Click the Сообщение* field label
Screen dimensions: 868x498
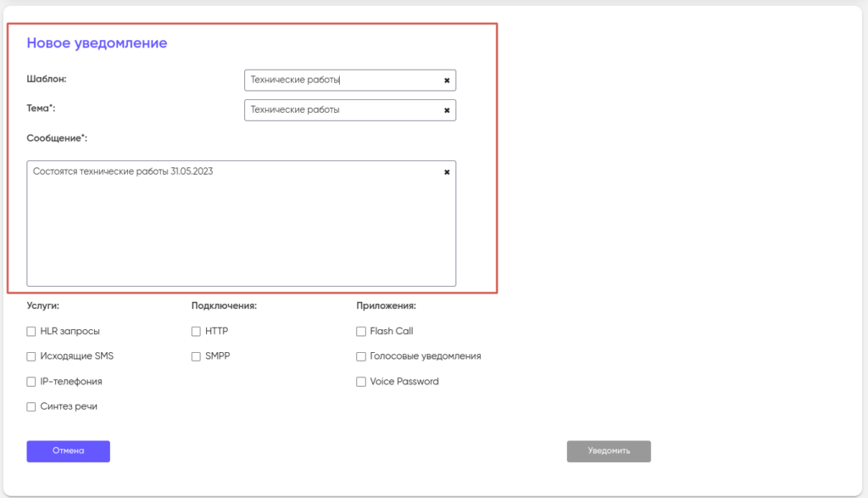[57, 137]
